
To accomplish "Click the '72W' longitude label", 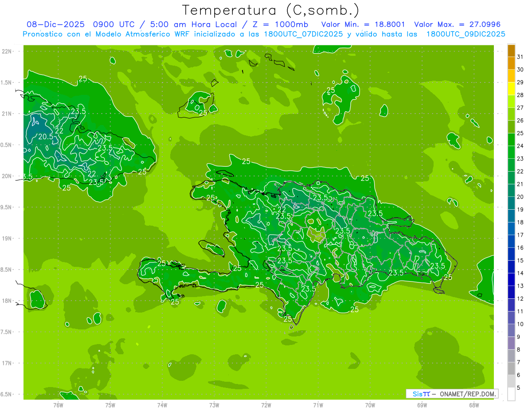I will coord(266,405).
